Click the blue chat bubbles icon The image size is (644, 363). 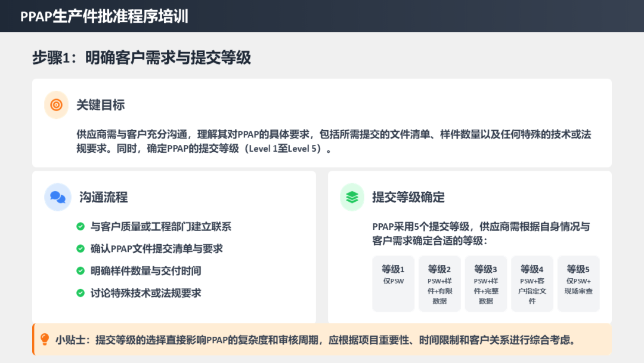(x=58, y=197)
